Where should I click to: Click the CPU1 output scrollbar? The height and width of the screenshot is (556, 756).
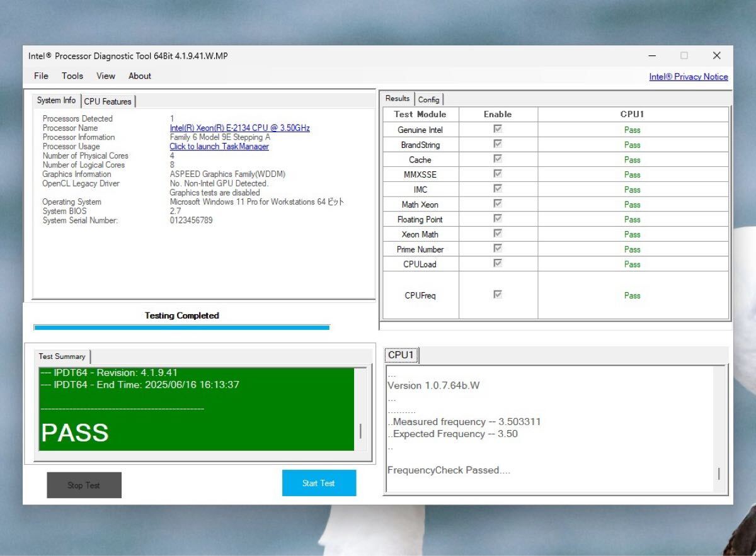[719, 428]
